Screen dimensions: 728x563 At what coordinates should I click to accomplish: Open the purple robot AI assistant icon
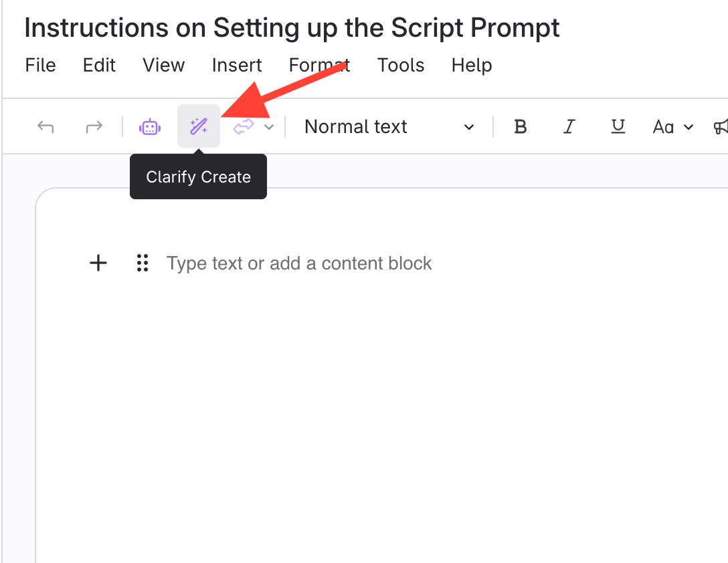click(x=150, y=126)
